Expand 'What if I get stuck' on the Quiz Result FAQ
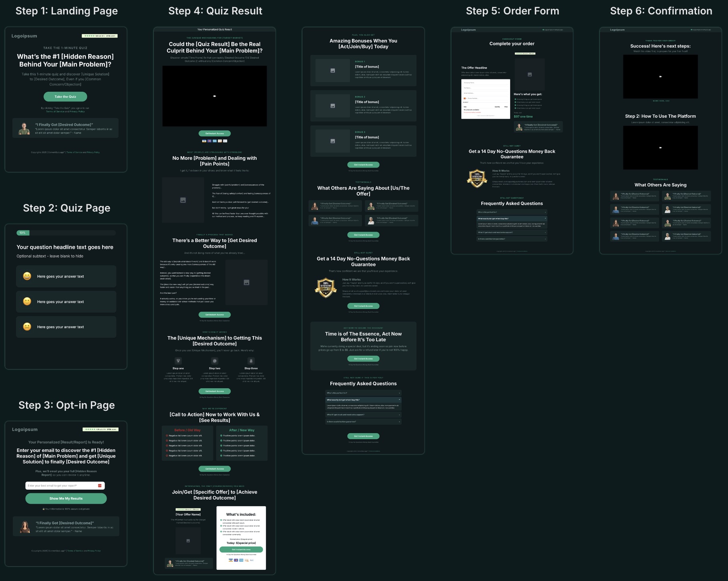The image size is (728, 581). pyautogui.click(x=363, y=415)
